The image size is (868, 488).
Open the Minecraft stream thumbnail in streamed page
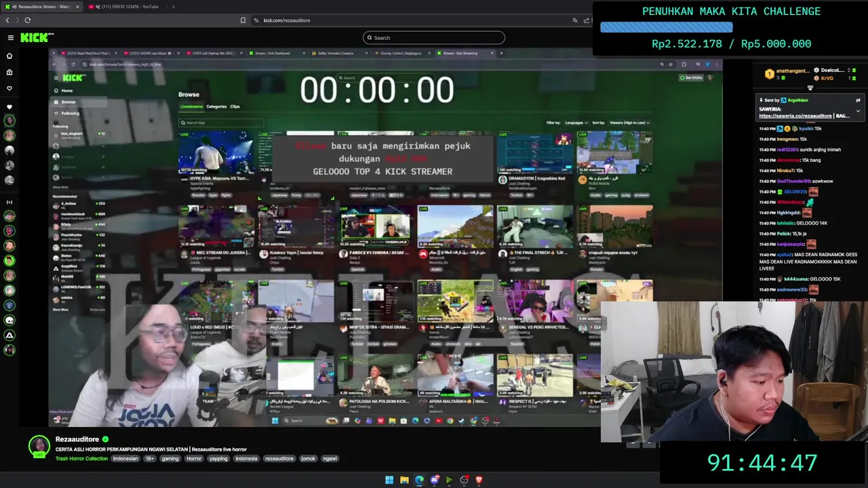coord(455,226)
